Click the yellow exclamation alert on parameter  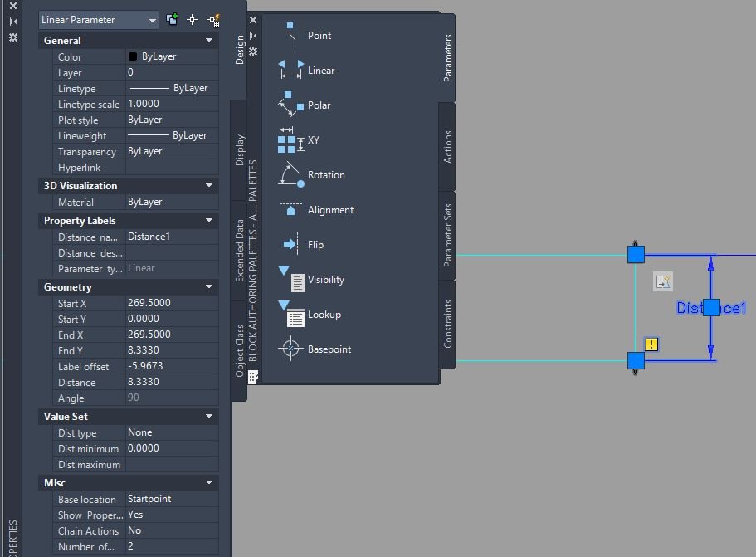651,344
